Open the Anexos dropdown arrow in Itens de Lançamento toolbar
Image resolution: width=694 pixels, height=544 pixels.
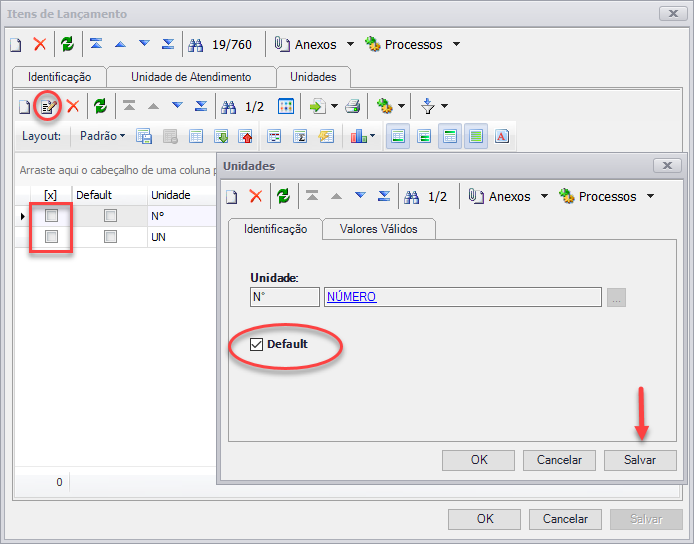350,44
